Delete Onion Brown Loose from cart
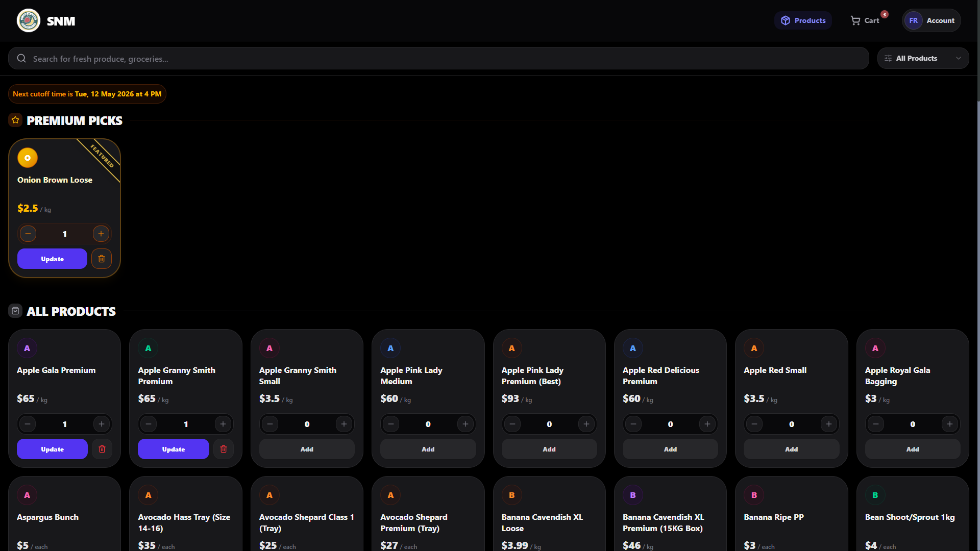This screenshot has width=980, height=551. (102, 259)
